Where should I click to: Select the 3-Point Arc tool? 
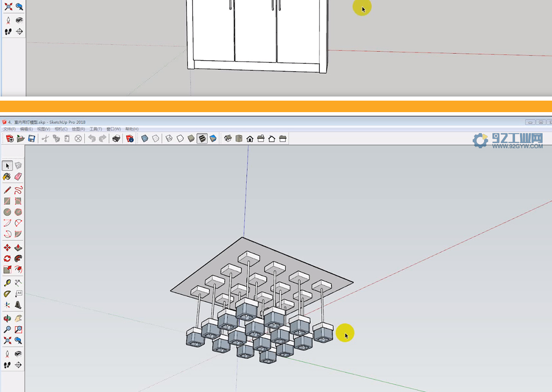pos(7,234)
